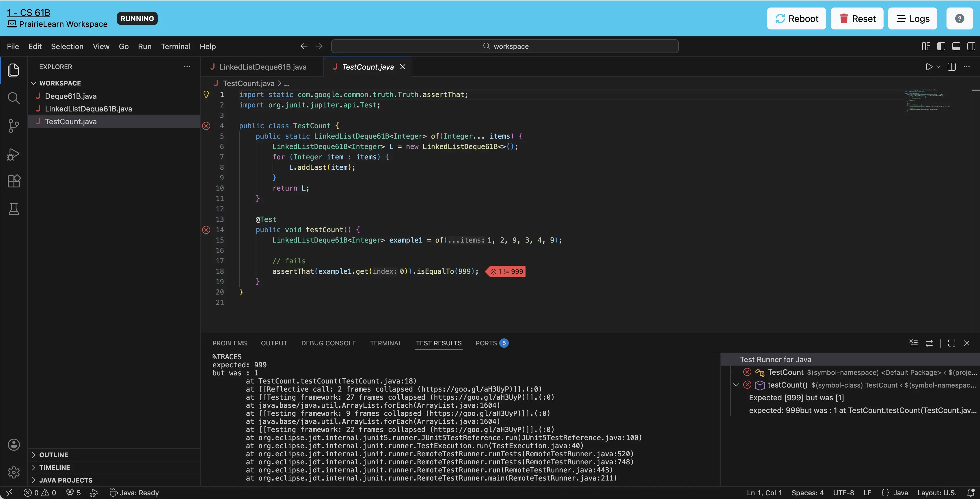Toggle the secondary side bar layout icon
This screenshot has height=499, width=980.
click(971, 46)
